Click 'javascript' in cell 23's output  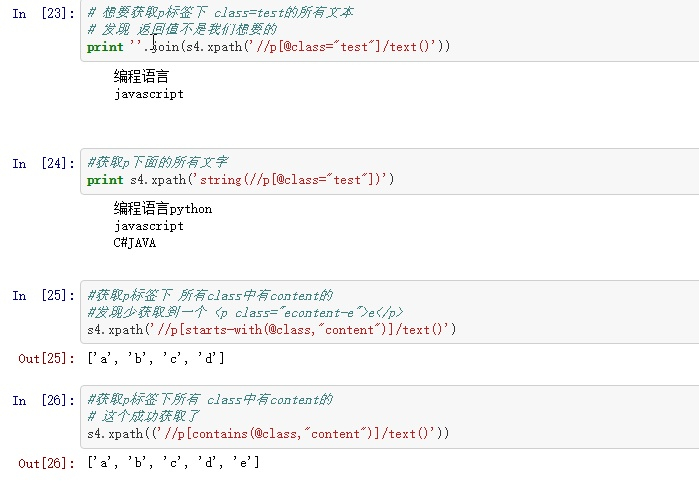click(x=149, y=94)
